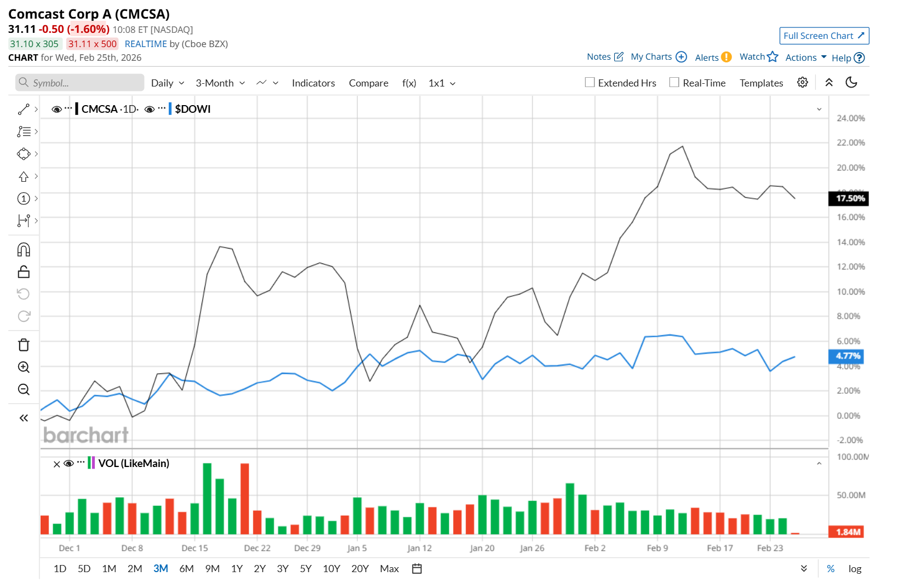
Task: Open the Fibonacci and list tools icon
Action: point(24,132)
